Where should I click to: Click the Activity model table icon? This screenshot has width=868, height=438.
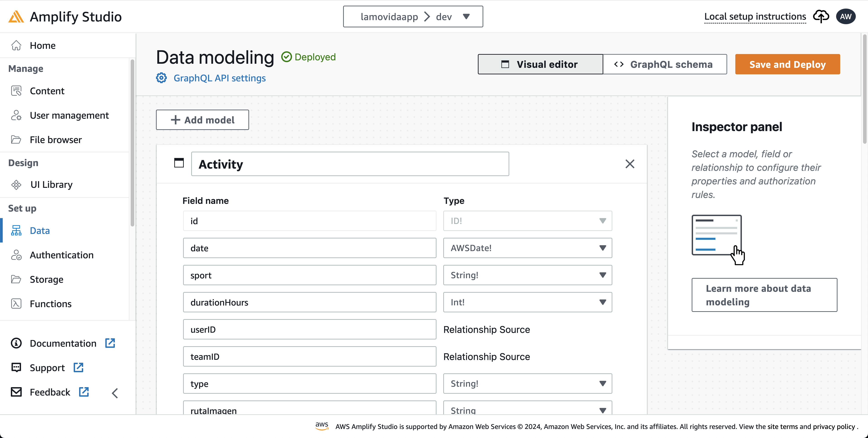pos(179,163)
